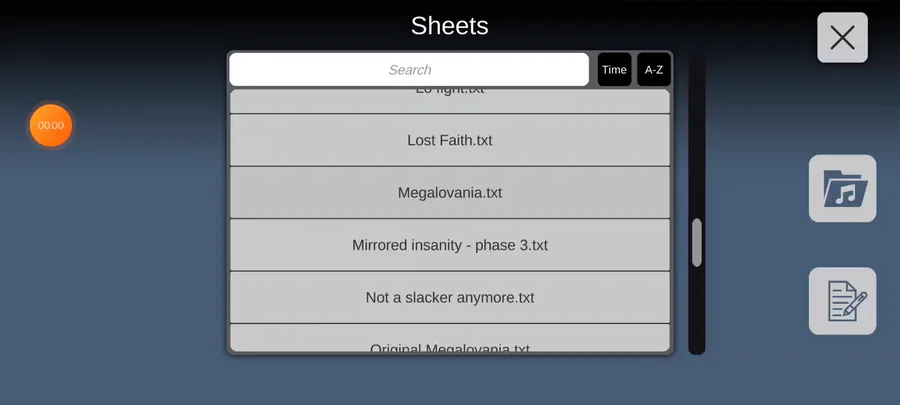Click the word Search placeholder text
The width and height of the screenshot is (900, 405).
point(410,70)
